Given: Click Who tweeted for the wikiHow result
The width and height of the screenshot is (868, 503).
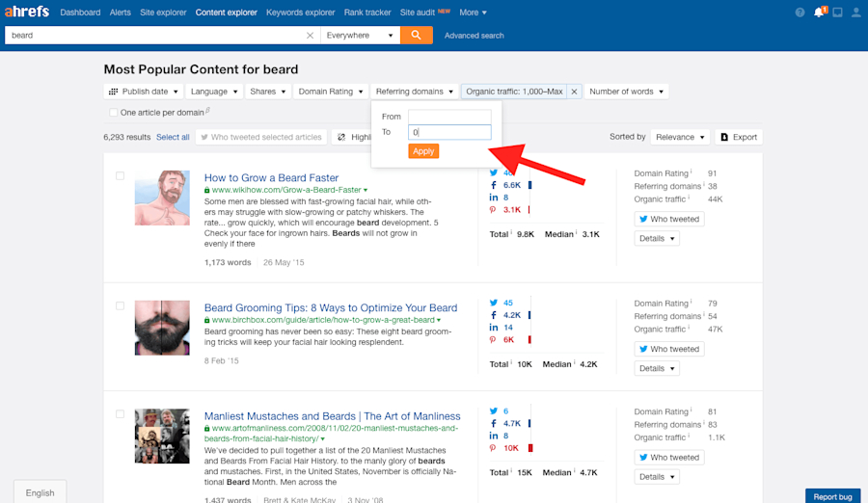Looking at the screenshot, I should pos(669,219).
